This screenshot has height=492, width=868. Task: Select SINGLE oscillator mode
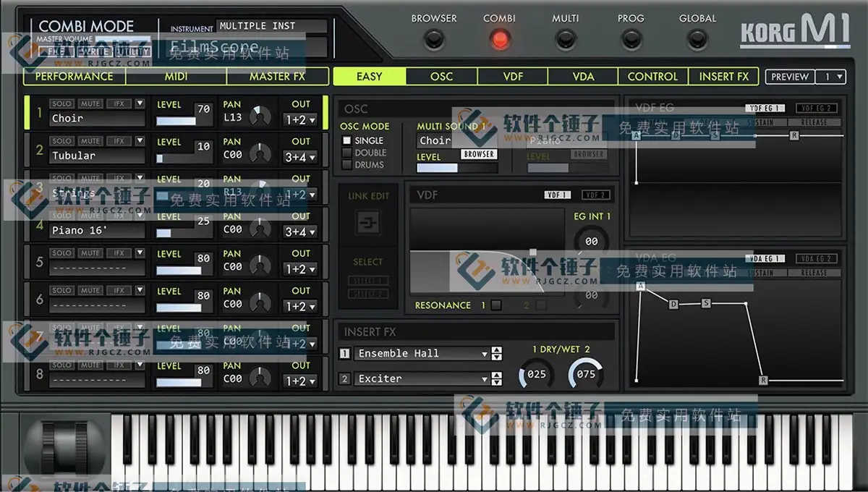tap(346, 140)
